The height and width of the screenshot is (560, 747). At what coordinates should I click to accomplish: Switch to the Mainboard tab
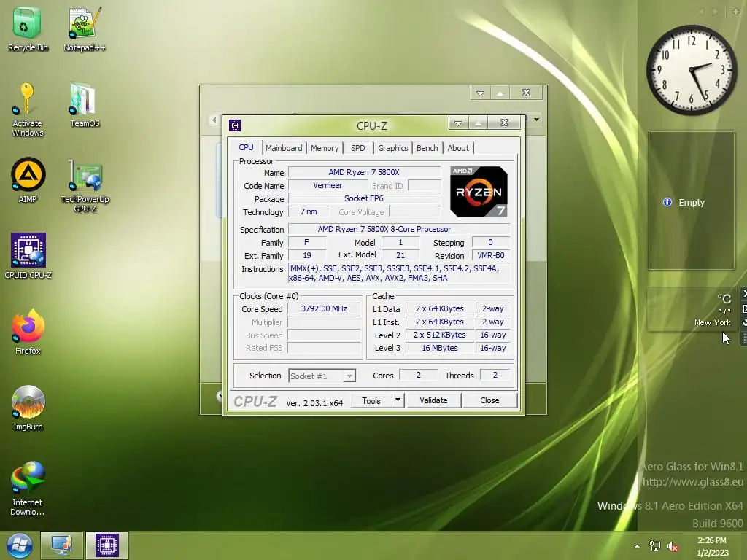(284, 148)
